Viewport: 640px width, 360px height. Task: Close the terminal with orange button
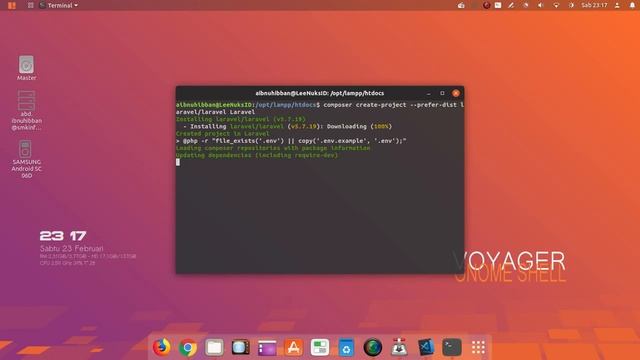coord(456,93)
